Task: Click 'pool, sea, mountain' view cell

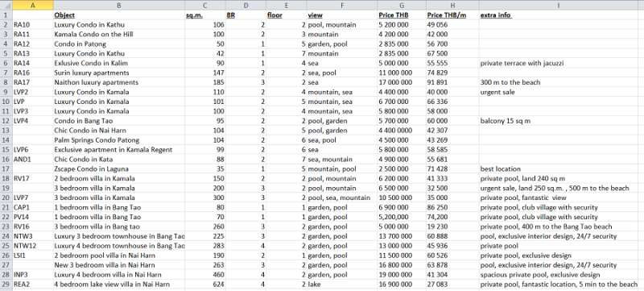Action: [x=341, y=197]
